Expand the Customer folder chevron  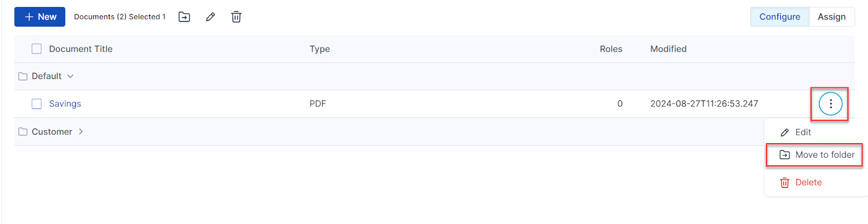(81, 132)
